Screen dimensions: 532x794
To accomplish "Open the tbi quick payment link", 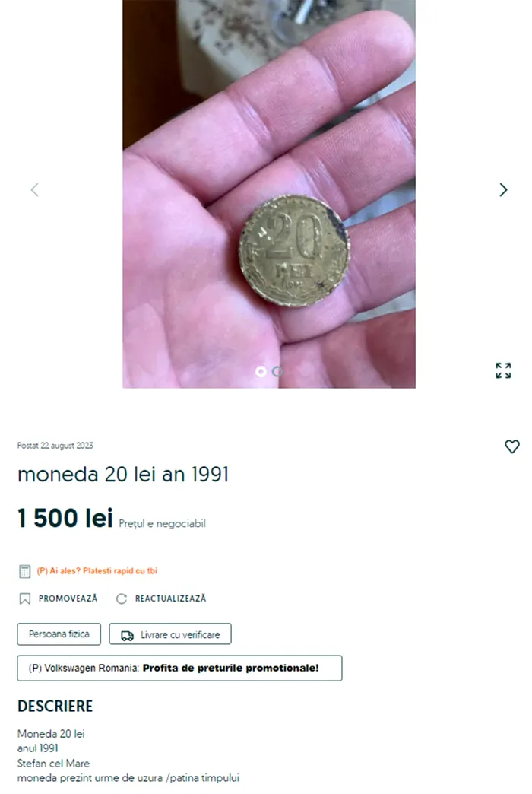I will (x=97, y=570).
